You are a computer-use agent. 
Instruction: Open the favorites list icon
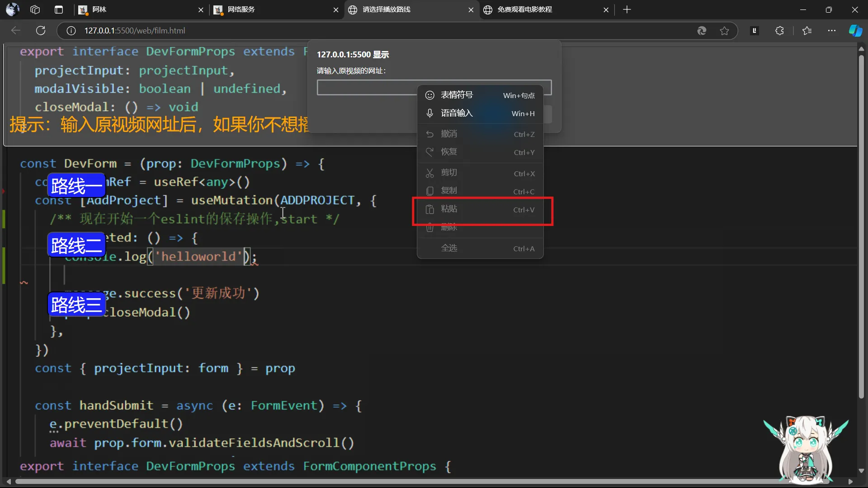[807, 31]
